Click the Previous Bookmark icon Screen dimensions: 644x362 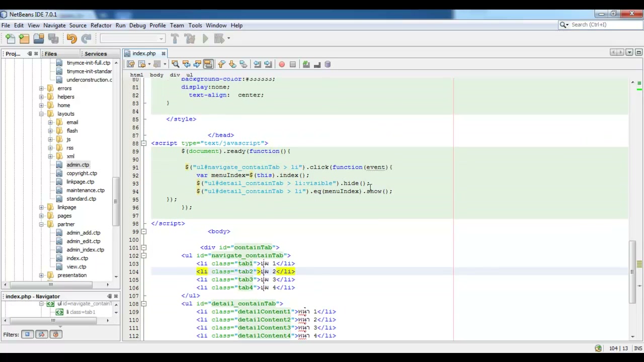coord(221,64)
